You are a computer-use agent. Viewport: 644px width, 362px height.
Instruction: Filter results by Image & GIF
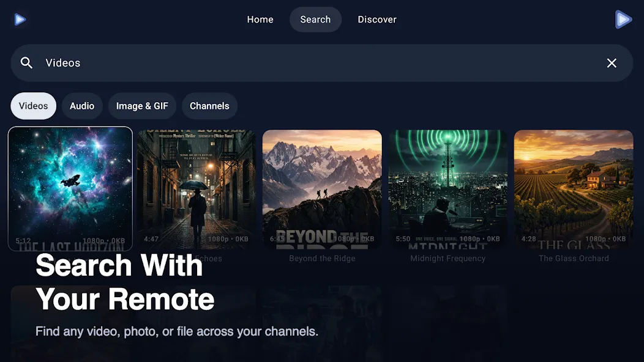(142, 106)
